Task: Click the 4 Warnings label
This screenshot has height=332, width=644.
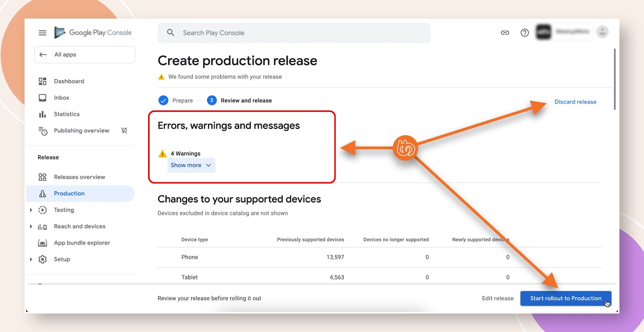Action: pos(186,154)
